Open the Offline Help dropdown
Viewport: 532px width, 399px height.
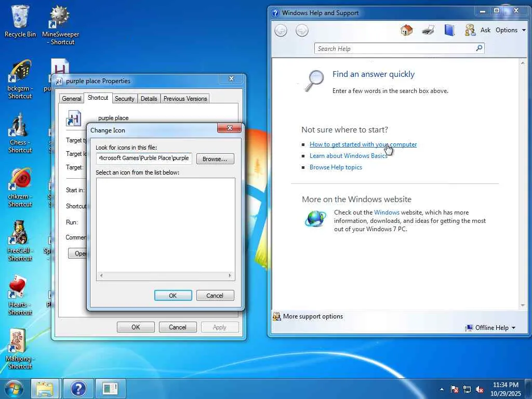click(490, 328)
